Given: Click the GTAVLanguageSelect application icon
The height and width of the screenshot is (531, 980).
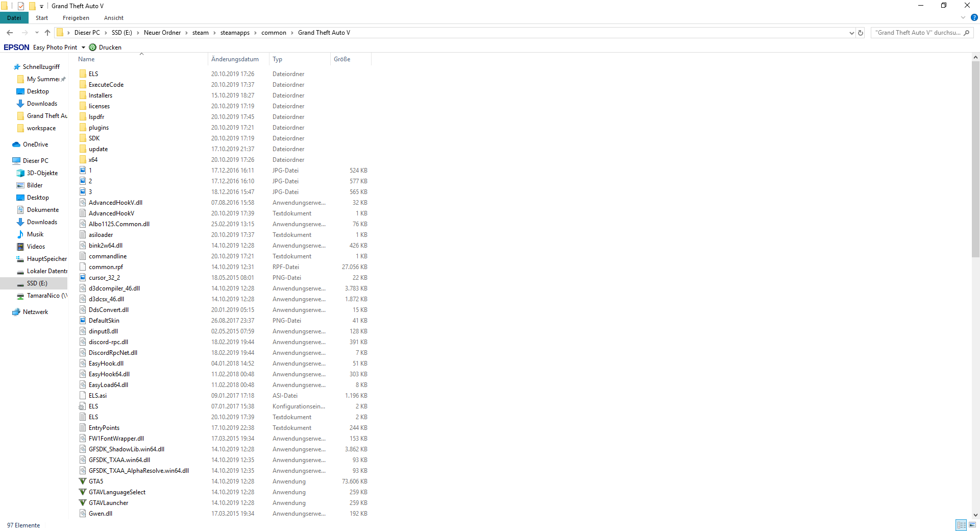Looking at the screenshot, I should tap(83, 492).
